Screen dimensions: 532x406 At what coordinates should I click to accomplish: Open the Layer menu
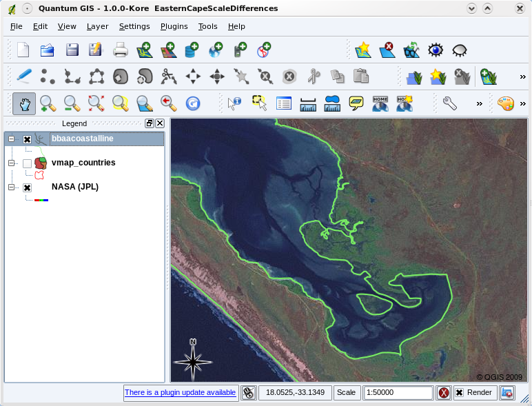pos(97,26)
